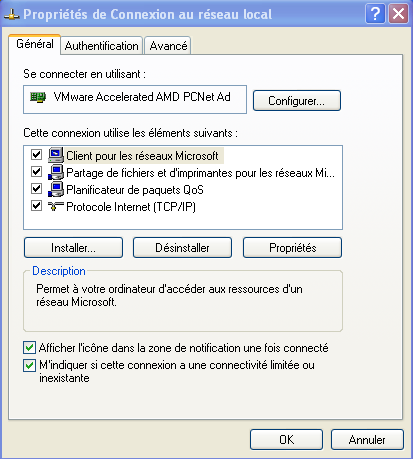The height and width of the screenshot is (459, 413).
Task: Click the Client pour les réseaux Microsoft icon
Action: [x=56, y=155]
